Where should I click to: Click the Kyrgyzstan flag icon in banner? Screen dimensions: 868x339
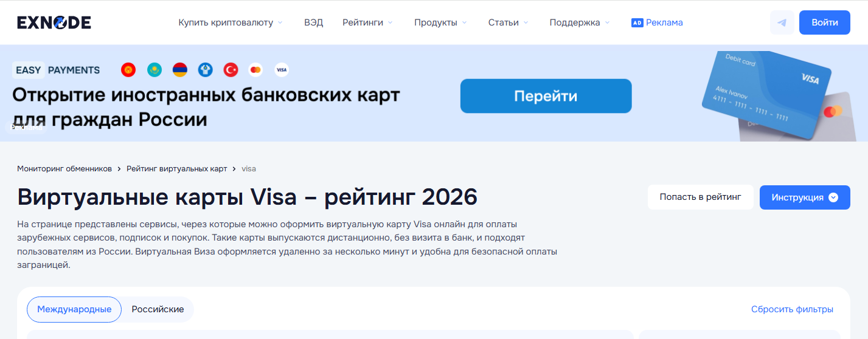pos(128,70)
